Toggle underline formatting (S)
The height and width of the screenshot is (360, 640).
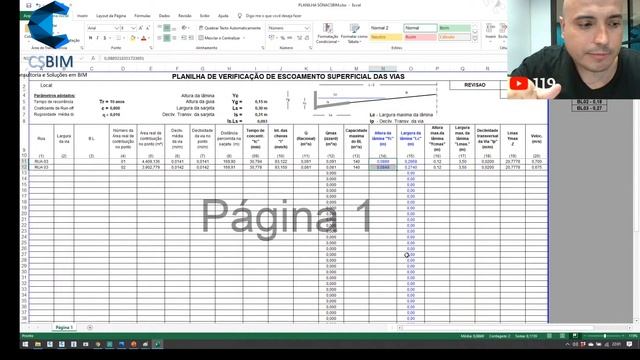(104, 38)
